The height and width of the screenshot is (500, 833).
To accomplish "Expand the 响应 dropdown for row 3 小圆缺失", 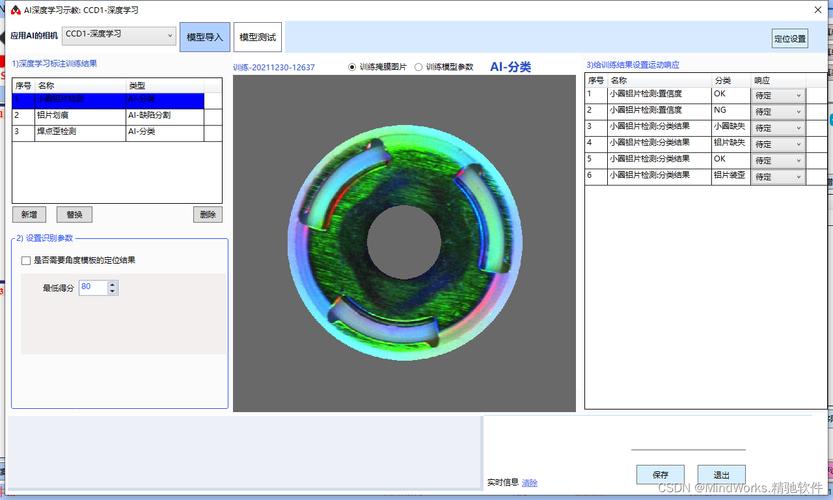I will click(778, 128).
